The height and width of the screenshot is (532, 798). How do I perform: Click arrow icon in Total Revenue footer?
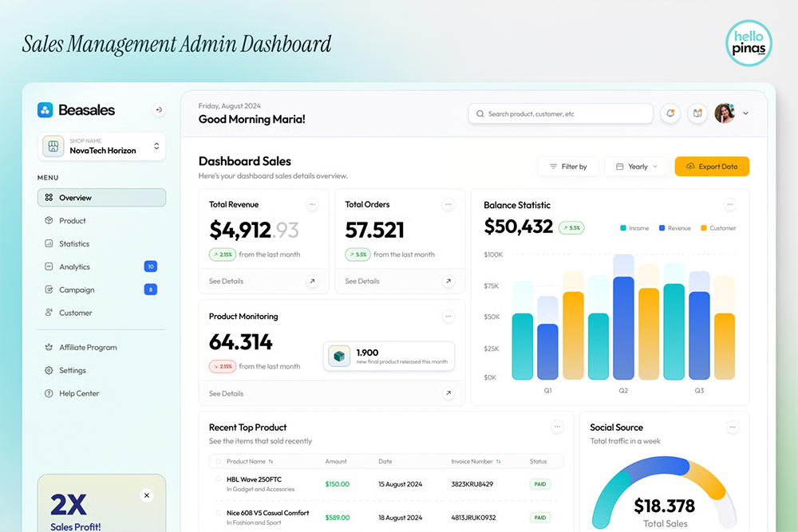(x=313, y=282)
